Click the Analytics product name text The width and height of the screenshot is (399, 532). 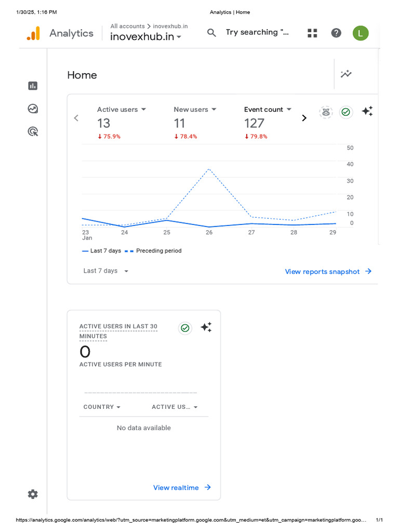71,33
